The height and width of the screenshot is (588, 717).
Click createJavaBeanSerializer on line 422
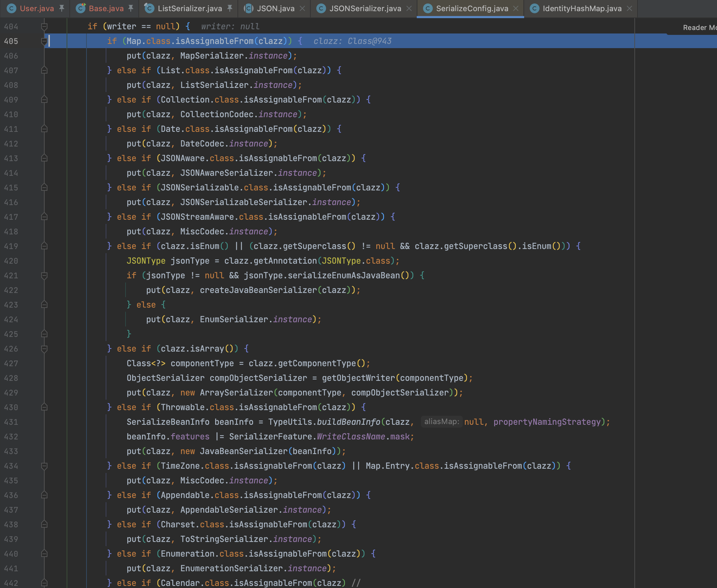pyautogui.click(x=258, y=290)
